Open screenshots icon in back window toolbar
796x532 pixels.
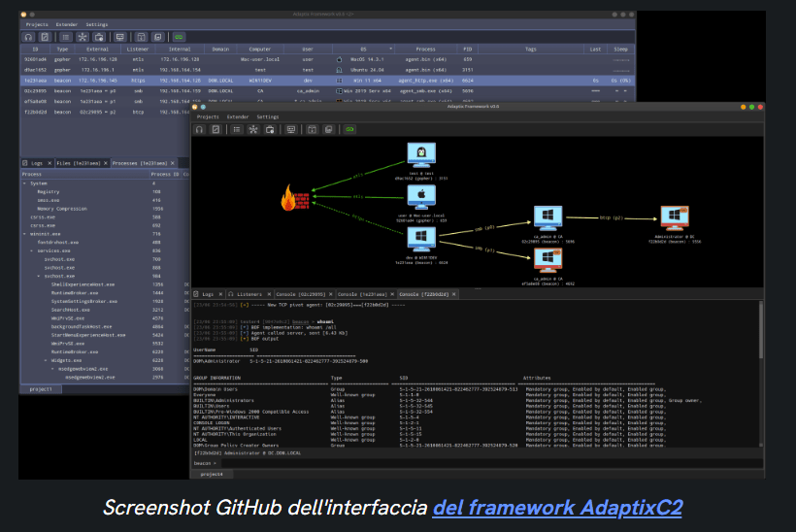click(x=158, y=37)
